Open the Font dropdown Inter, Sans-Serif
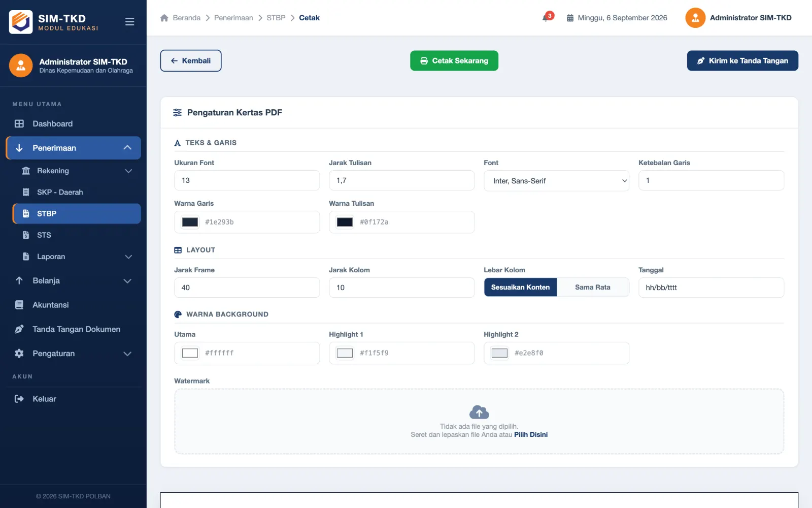The image size is (812, 508). tap(556, 181)
